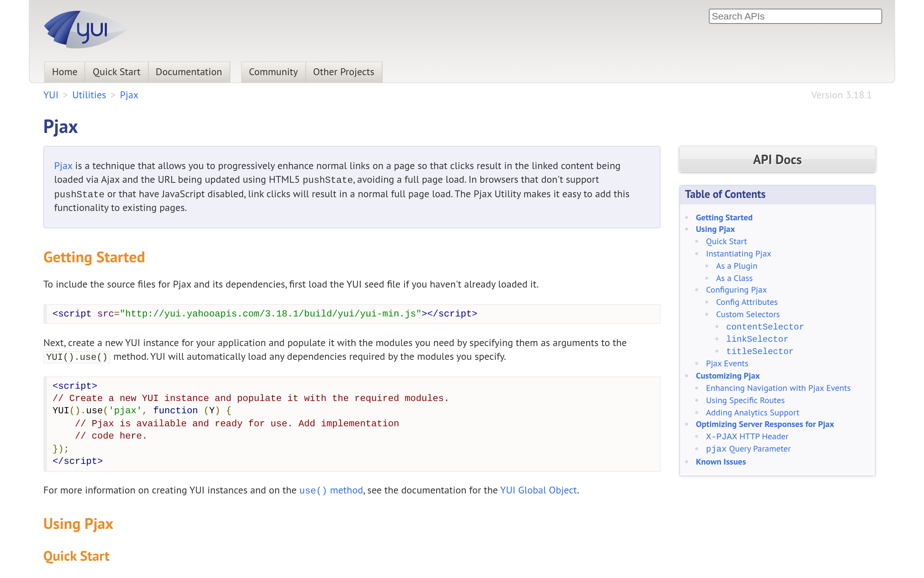This screenshot has height=578, width=924.
Task: Click the YUI().use() inline code snippet
Action: point(77,357)
